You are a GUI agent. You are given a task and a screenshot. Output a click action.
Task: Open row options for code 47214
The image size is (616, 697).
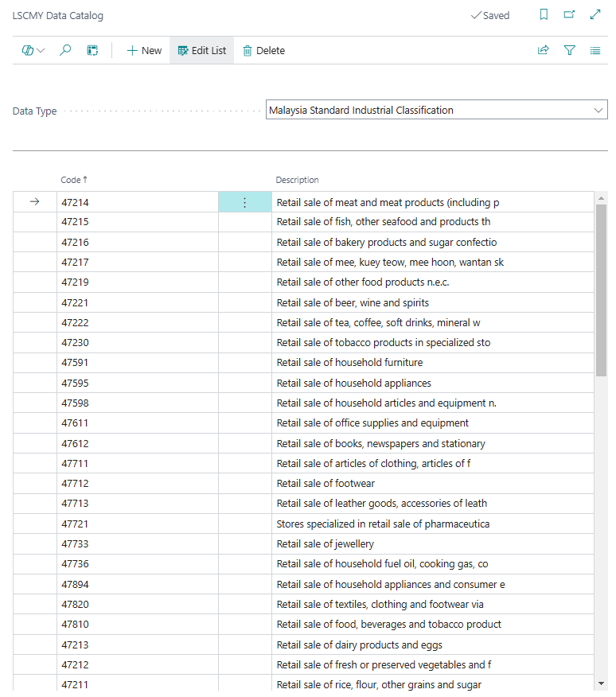244,203
